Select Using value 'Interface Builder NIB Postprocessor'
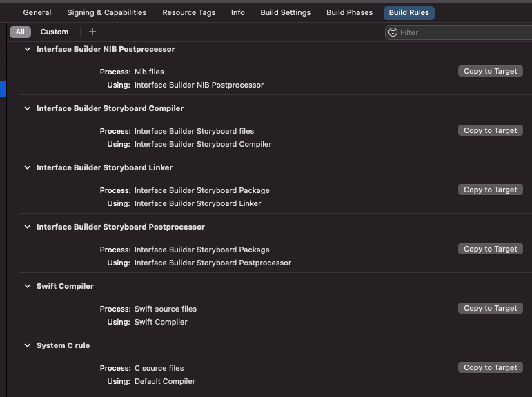The height and width of the screenshot is (397, 532). click(199, 85)
